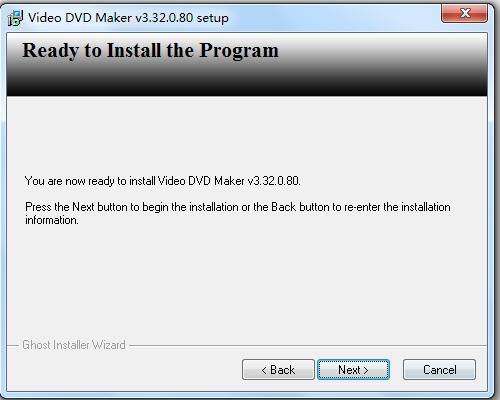Click the left angle bracket on the Back button
The width and height of the screenshot is (500, 400).
point(264,370)
